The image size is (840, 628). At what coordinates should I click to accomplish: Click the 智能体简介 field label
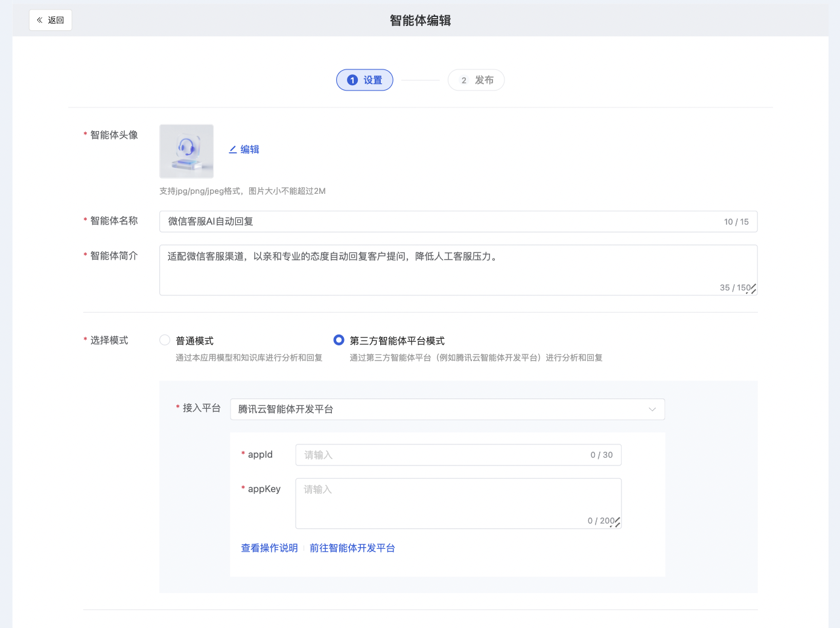pos(114,256)
